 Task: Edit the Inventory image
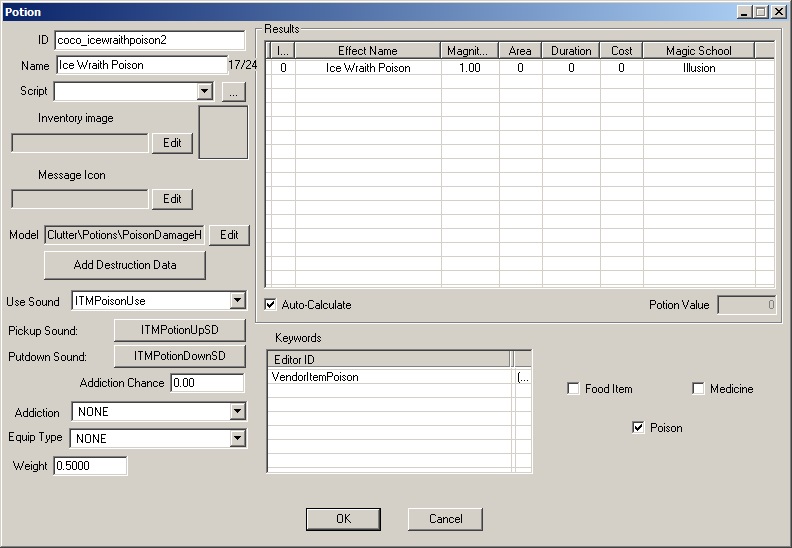172,143
